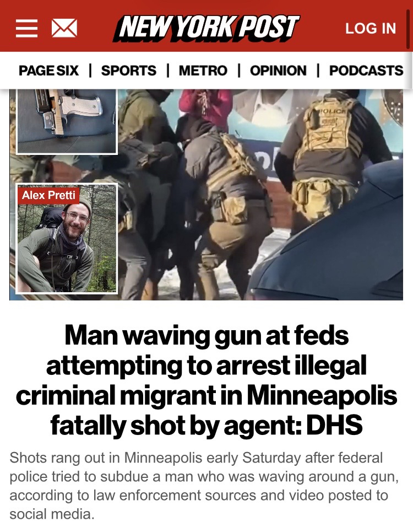The width and height of the screenshot is (413, 532).
Task: Click the Alex Pretti inset photo
Action: click(67, 238)
